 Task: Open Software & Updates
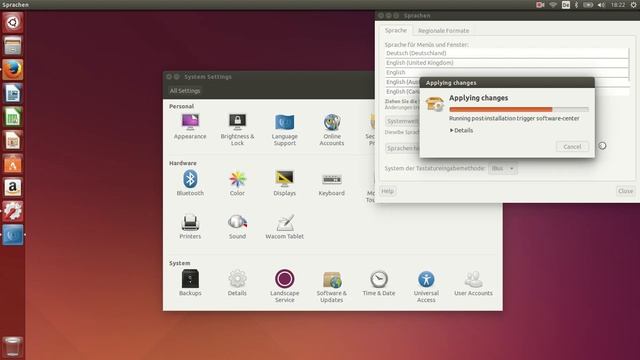[x=331, y=286]
